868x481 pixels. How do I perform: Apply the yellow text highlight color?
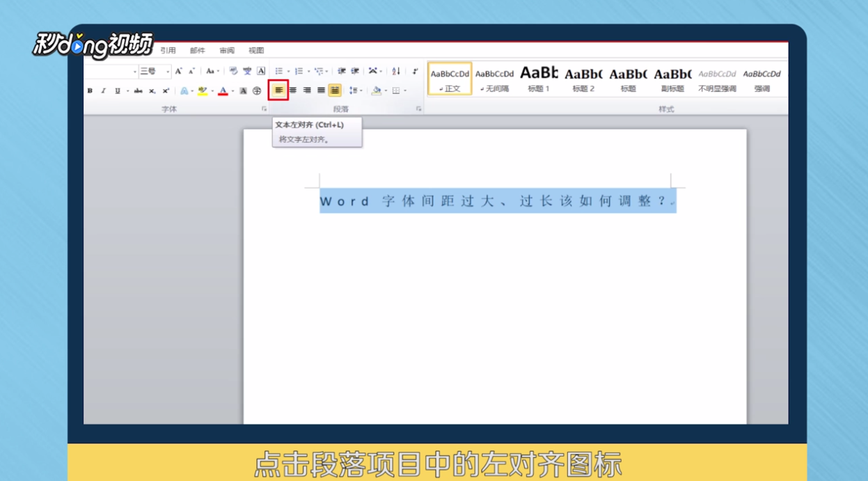point(203,90)
